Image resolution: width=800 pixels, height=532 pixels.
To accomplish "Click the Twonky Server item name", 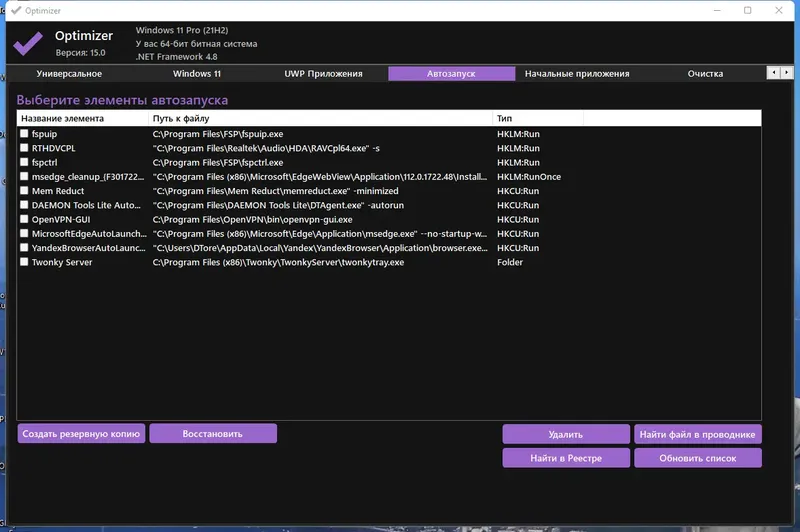I will tap(62, 262).
